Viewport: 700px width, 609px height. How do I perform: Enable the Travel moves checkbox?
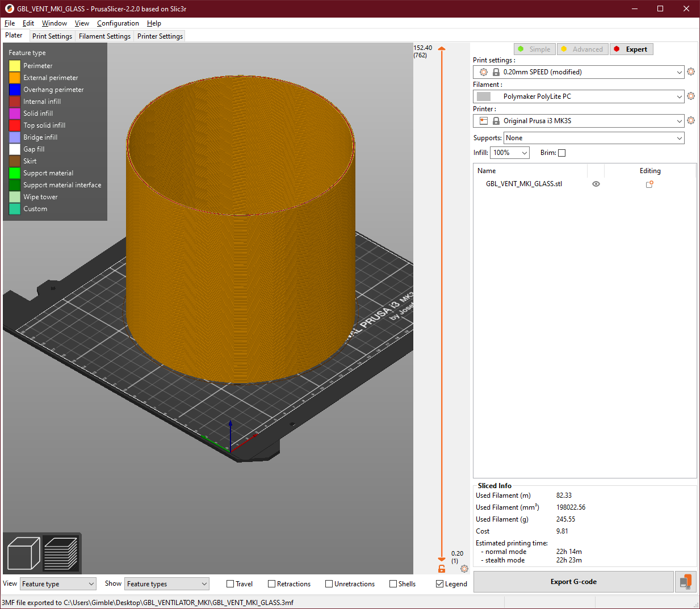coord(230,583)
